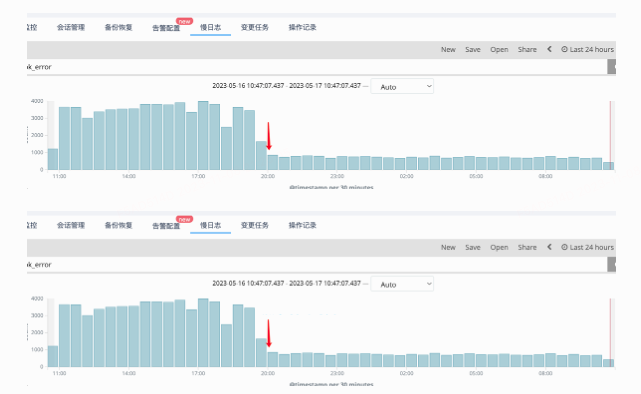Open the 会话管理 tab in the upper panel

(x=71, y=27)
